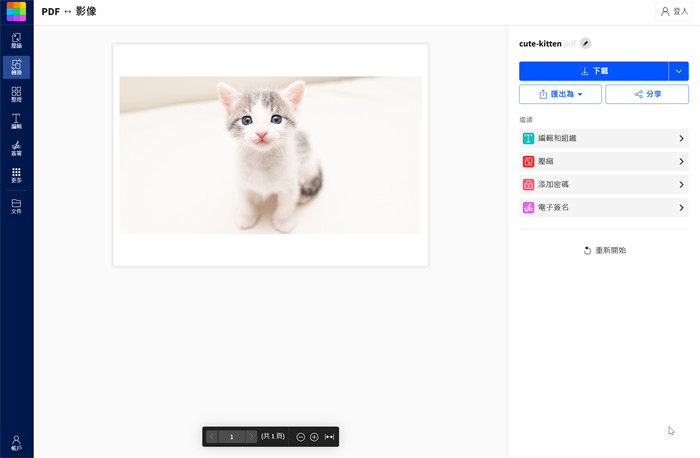
Task: Expand the download options dropdown arrow
Action: [x=679, y=71]
